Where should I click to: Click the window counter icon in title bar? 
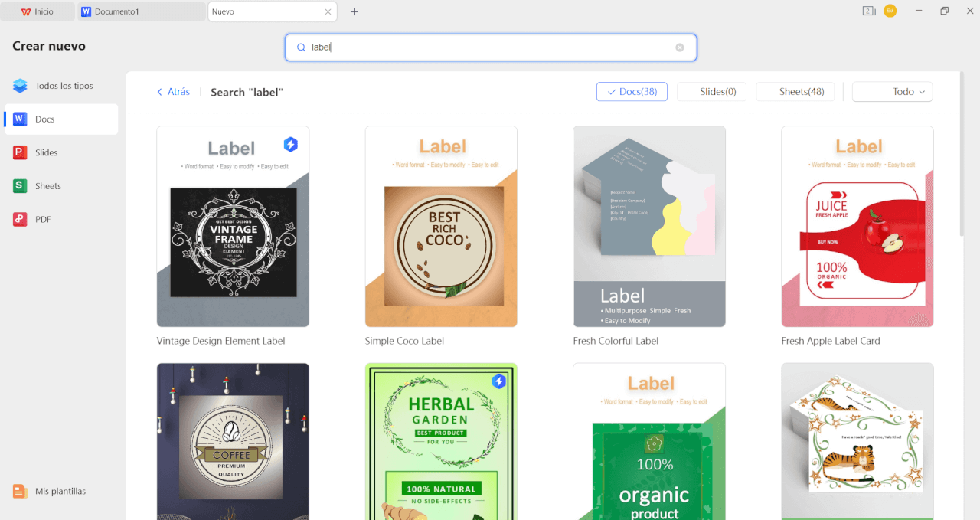click(x=868, y=11)
